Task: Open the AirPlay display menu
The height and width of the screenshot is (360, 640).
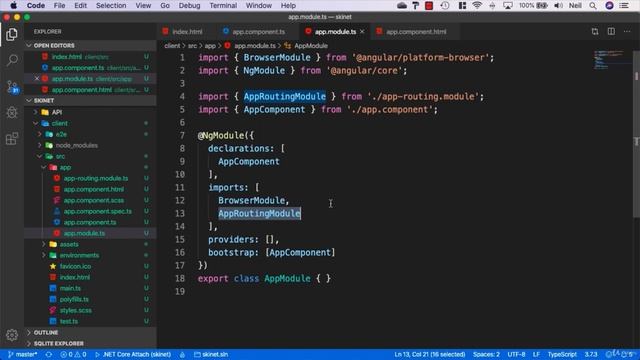Action: pos(508,5)
